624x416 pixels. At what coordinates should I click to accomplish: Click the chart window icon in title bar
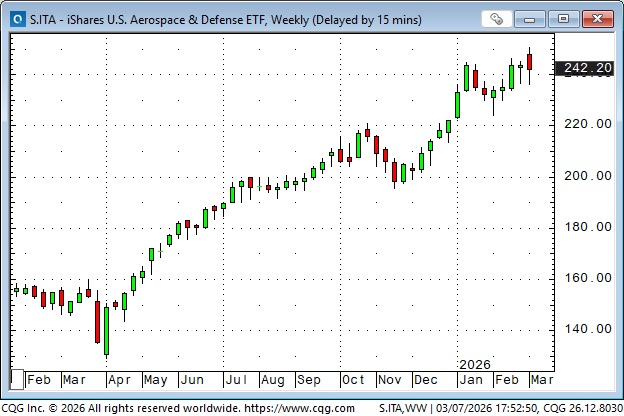pyautogui.click(x=17, y=17)
